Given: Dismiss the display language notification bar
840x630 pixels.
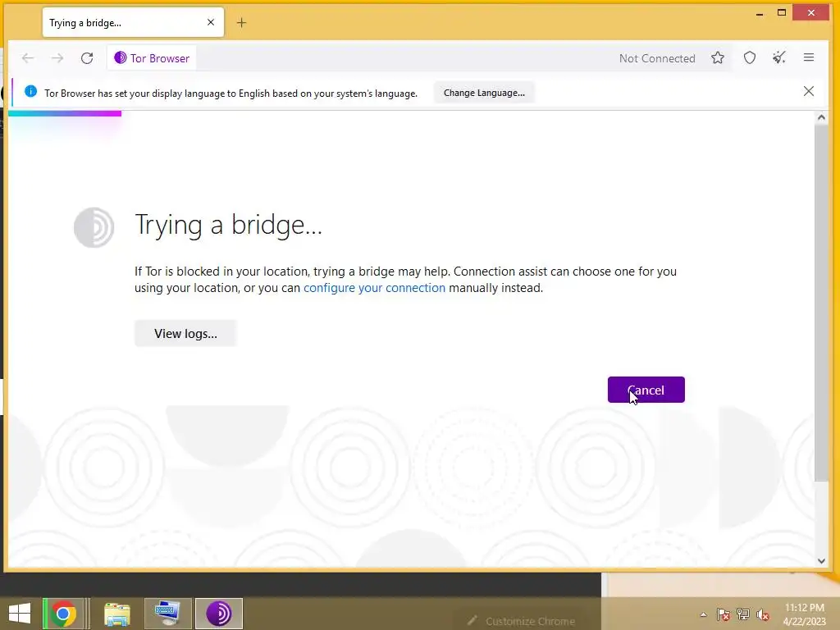Looking at the screenshot, I should click(808, 92).
